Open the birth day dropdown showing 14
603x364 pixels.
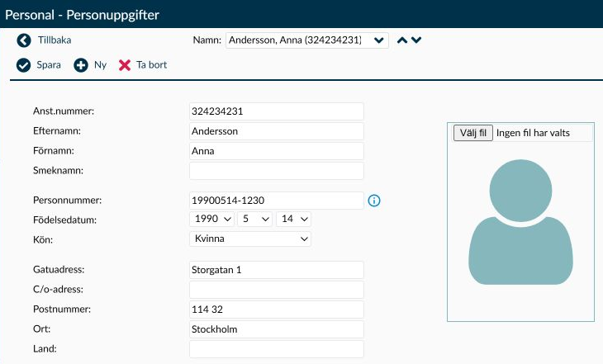click(x=293, y=219)
